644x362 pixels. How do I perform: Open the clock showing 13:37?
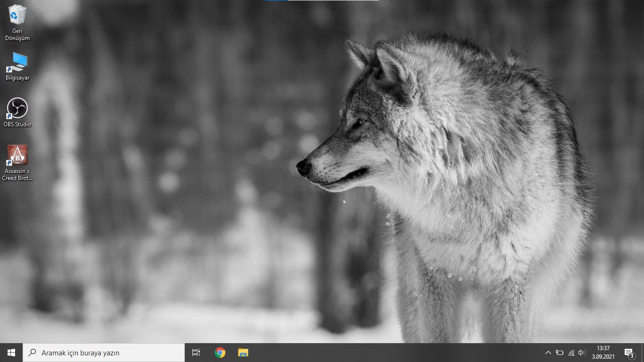point(603,353)
